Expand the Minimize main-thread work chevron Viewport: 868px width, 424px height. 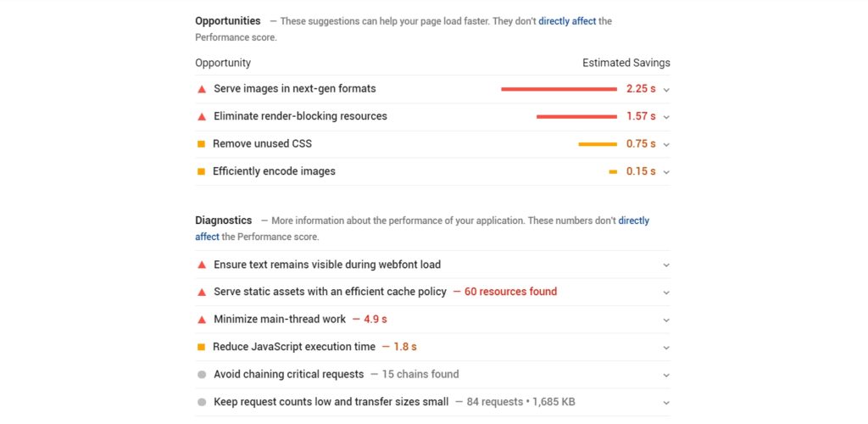pos(666,320)
